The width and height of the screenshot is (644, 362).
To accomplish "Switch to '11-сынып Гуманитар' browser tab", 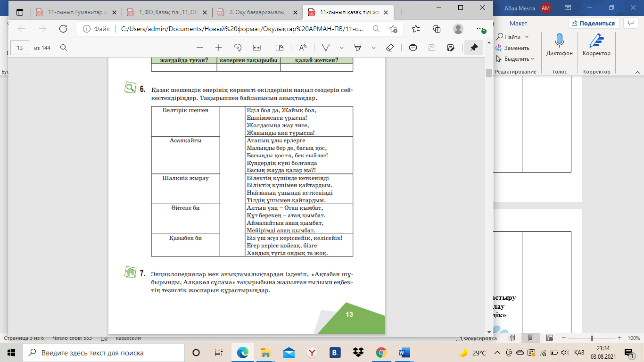I will (x=73, y=12).
